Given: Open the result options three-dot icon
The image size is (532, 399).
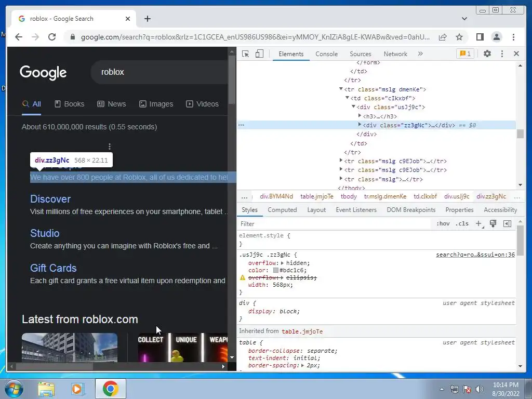Looking at the screenshot, I should coord(109,146).
